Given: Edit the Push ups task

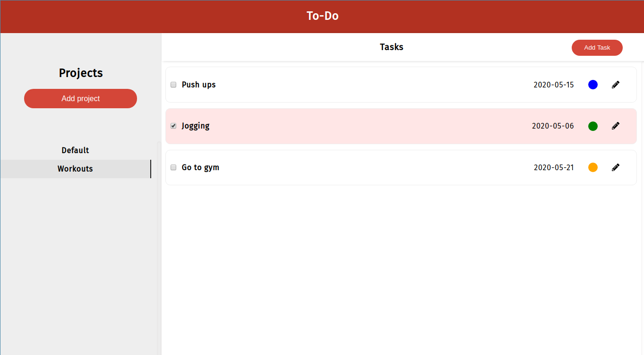Looking at the screenshot, I should tap(615, 84).
